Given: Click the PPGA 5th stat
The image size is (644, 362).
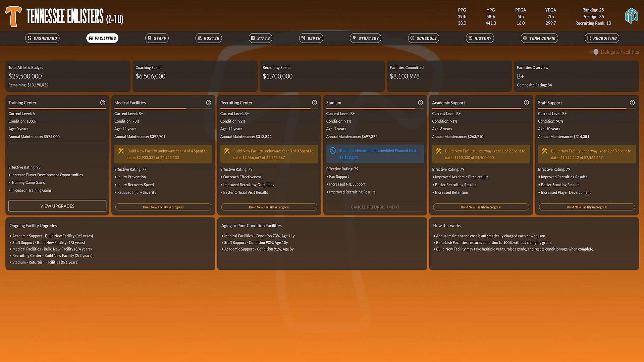Looking at the screenshot, I should [521, 16].
